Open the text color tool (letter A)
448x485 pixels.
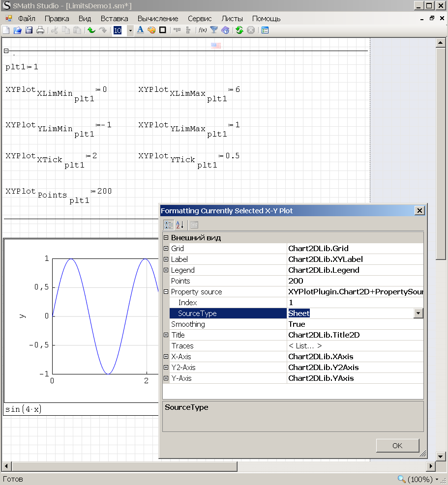pyautogui.click(x=140, y=30)
